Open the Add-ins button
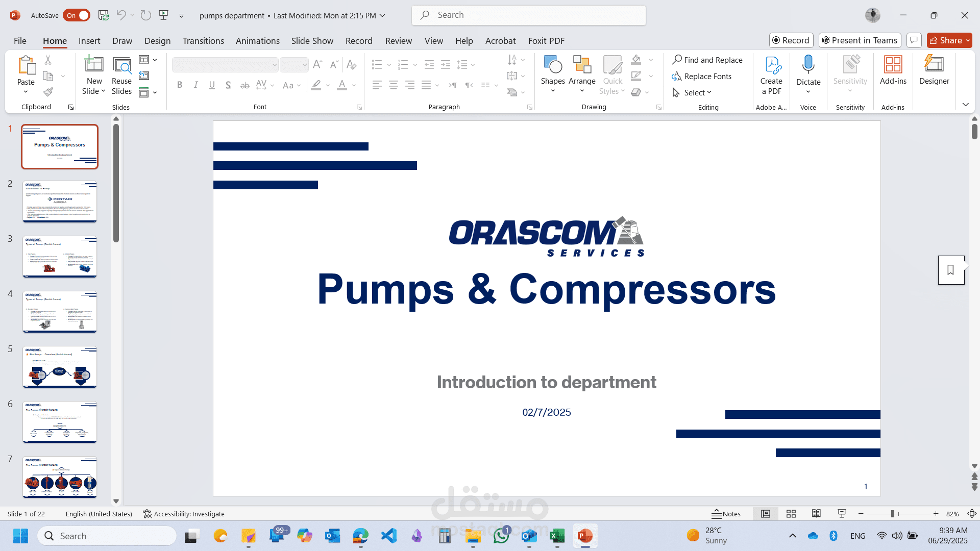The image size is (980, 551). (x=893, y=70)
